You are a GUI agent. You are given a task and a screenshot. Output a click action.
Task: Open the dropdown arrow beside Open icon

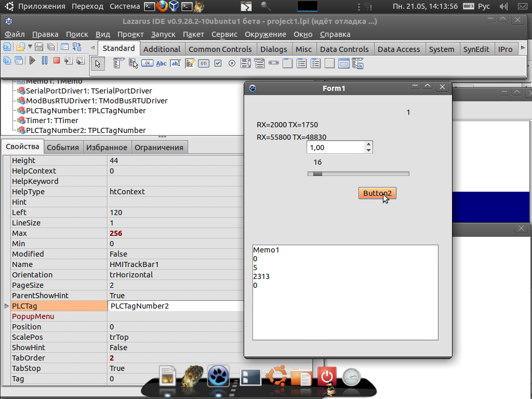30,47
